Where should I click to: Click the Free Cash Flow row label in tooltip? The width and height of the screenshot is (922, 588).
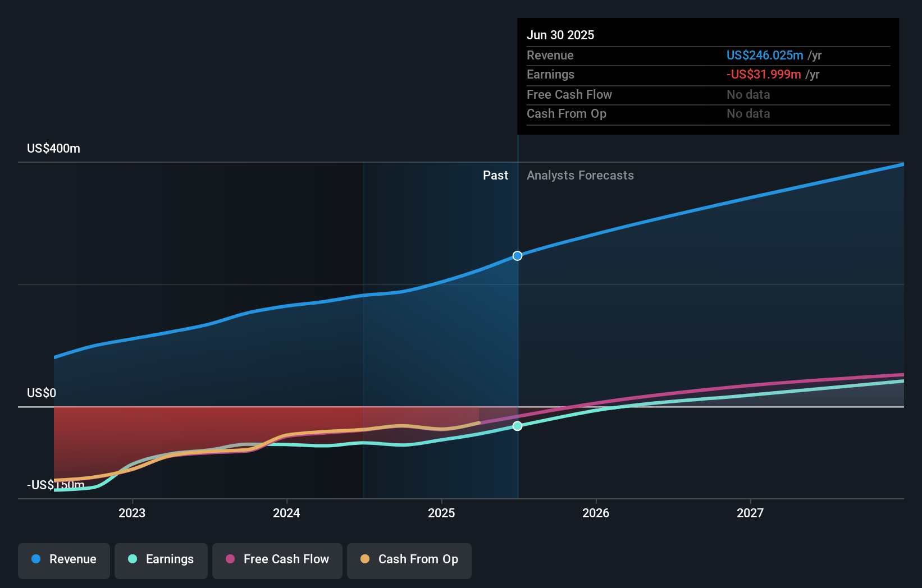tap(569, 94)
